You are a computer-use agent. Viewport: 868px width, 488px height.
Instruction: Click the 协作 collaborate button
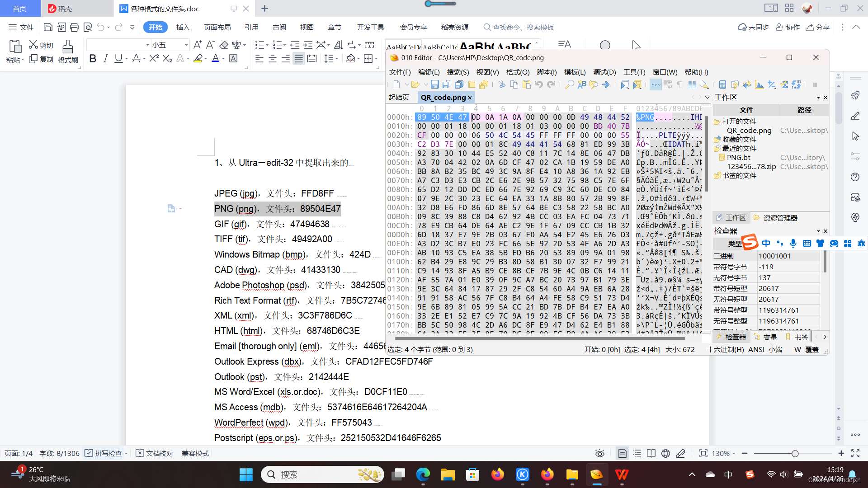tap(788, 27)
